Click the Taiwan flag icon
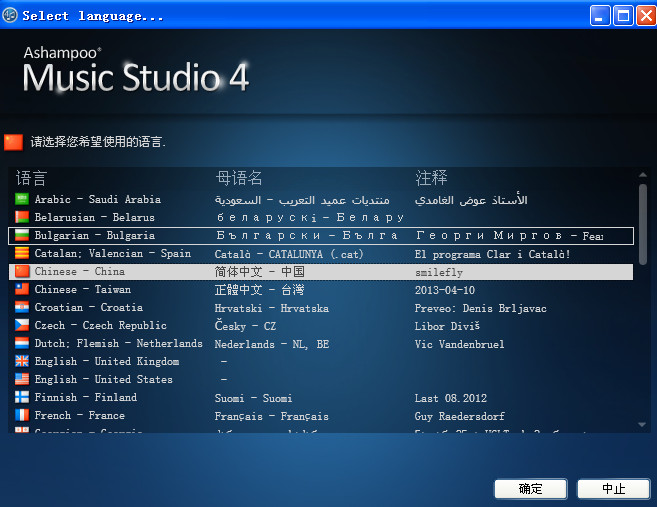 [22, 289]
